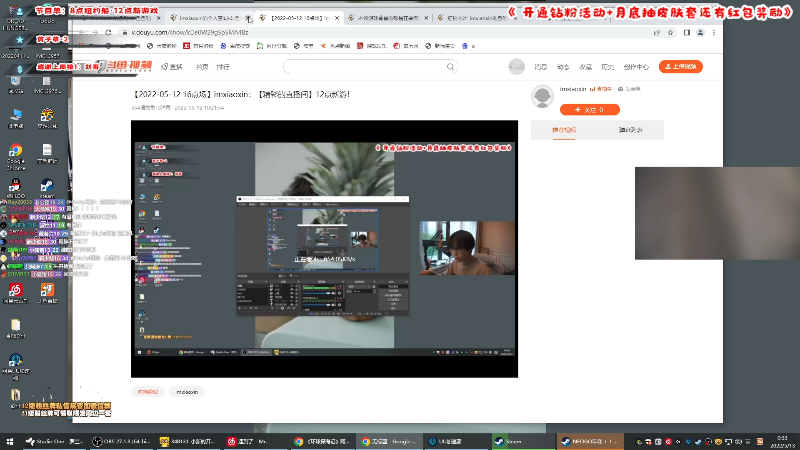Click the search magnifier icon
The height and width of the screenshot is (450, 800).
tap(450, 67)
